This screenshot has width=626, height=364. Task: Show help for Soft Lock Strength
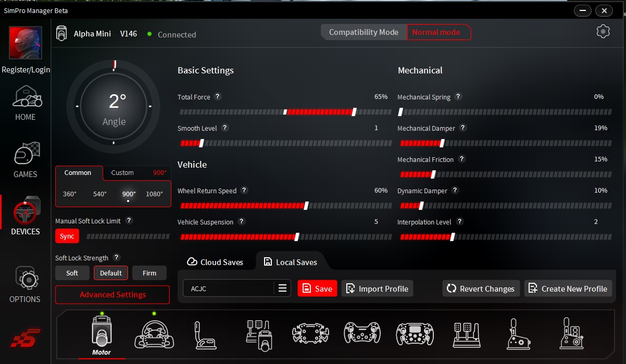point(117,257)
